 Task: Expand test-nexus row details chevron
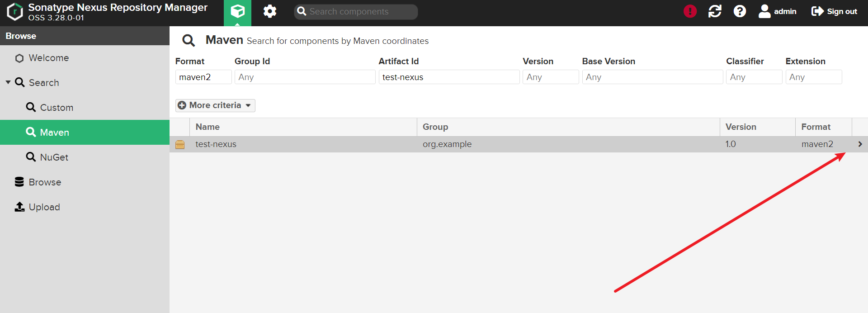tap(860, 144)
